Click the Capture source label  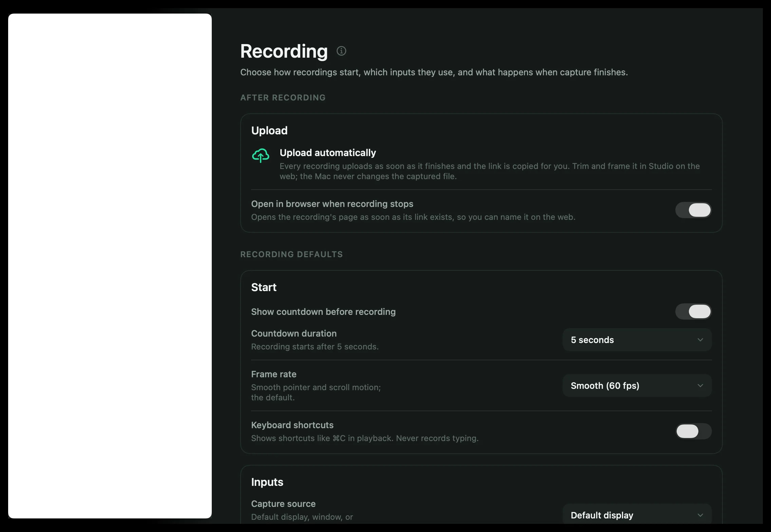(x=283, y=504)
